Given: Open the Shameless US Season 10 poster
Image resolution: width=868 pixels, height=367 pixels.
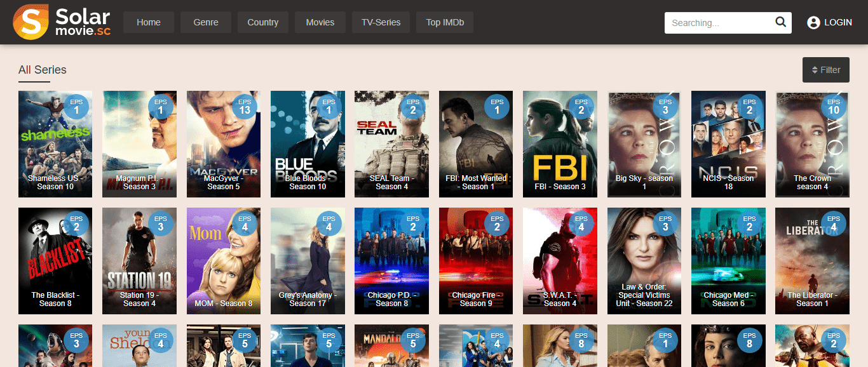Looking at the screenshot, I should pyautogui.click(x=55, y=144).
